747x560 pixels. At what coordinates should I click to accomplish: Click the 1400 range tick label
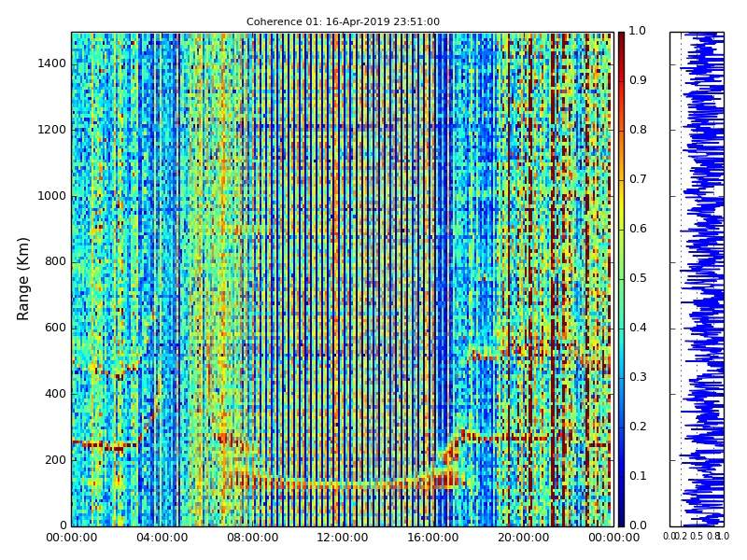pyautogui.click(x=52, y=63)
